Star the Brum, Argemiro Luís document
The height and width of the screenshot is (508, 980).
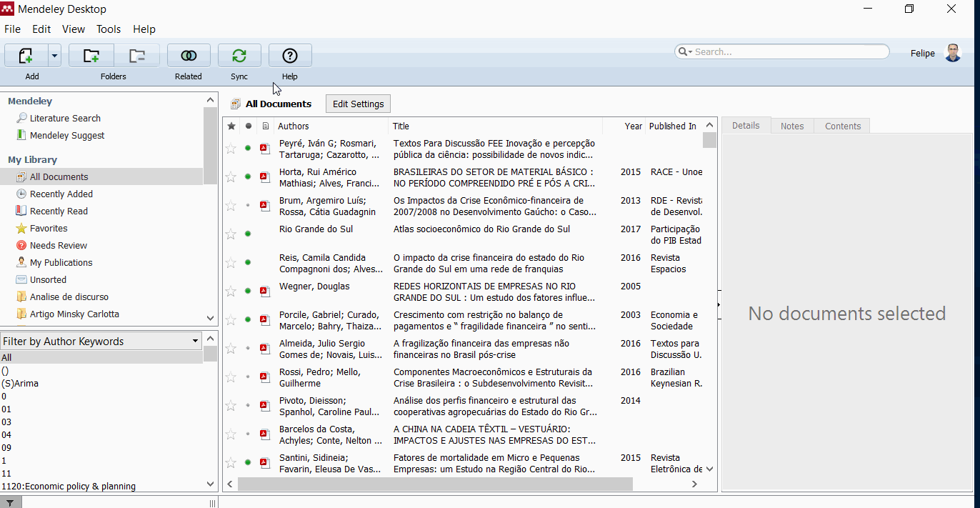click(x=231, y=206)
